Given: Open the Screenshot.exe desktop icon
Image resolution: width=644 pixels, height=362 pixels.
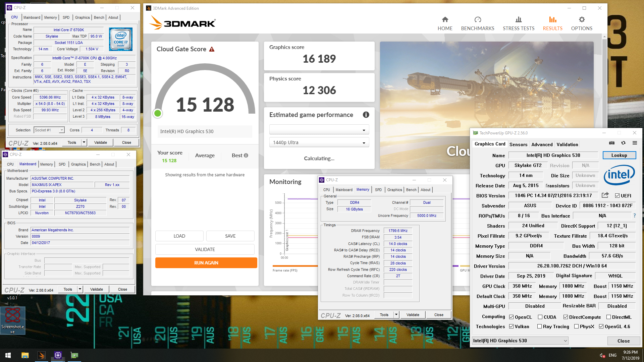Looking at the screenshot, I should [13, 320].
